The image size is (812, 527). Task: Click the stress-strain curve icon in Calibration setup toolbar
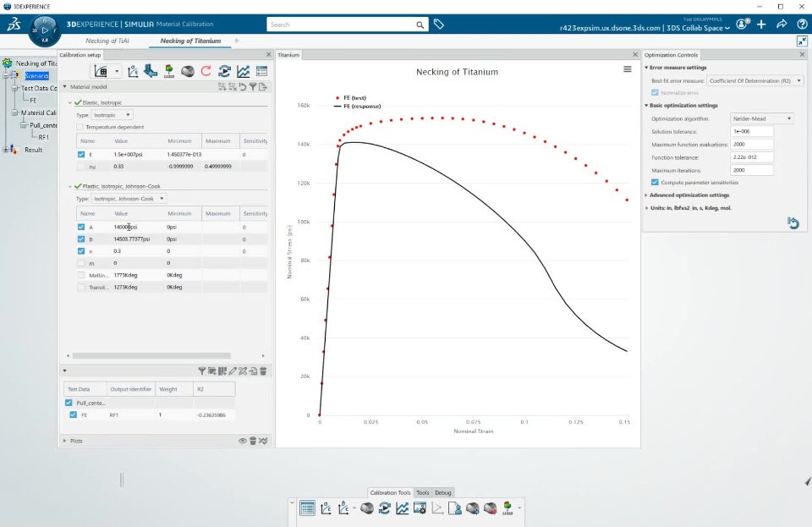tap(133, 71)
